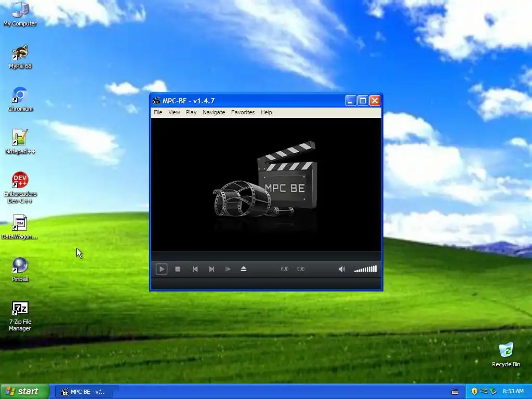Viewport: 532px width, 399px height.
Task: Close the MPC-BE window
Action: pyautogui.click(x=375, y=101)
